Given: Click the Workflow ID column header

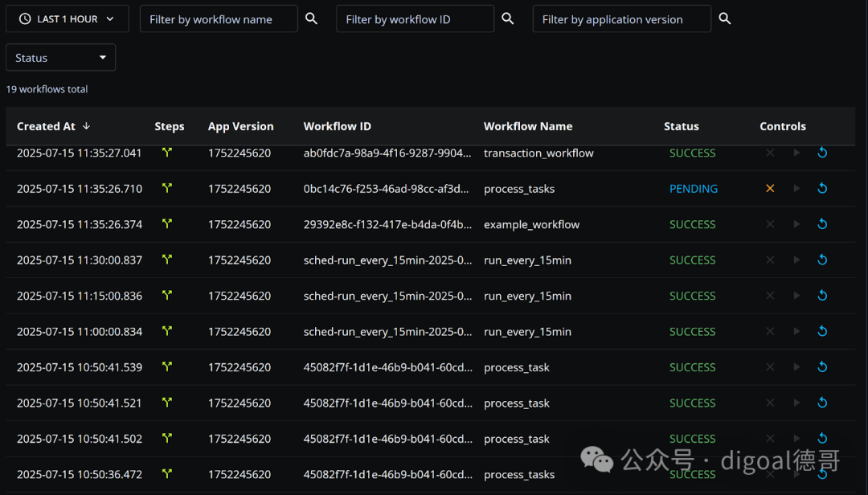Looking at the screenshot, I should [x=337, y=126].
